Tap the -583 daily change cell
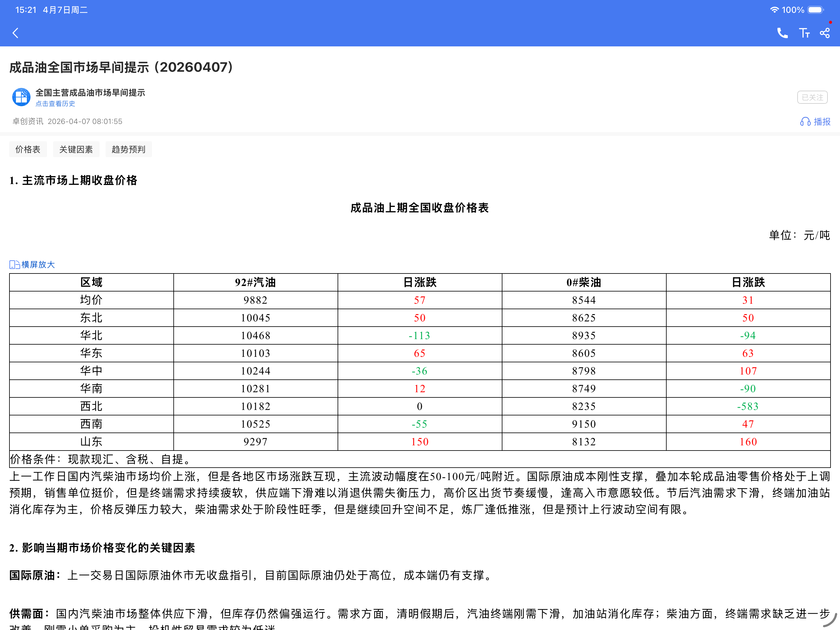Image resolution: width=840 pixels, height=630 pixels. pyautogui.click(x=748, y=406)
